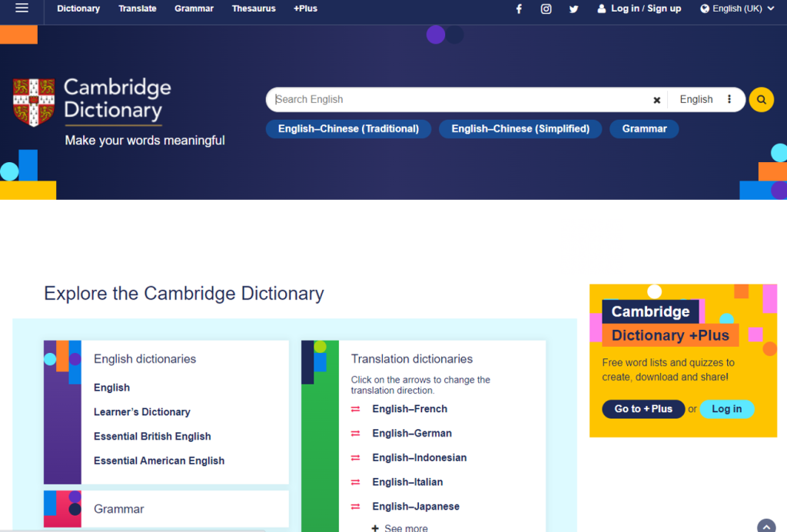Select English–Chinese (Traditional) pill button
The width and height of the screenshot is (787, 532).
348,129
